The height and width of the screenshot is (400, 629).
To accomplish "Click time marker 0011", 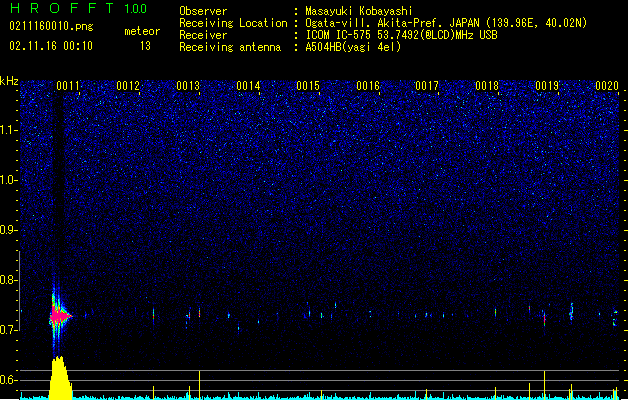I will point(68,86).
